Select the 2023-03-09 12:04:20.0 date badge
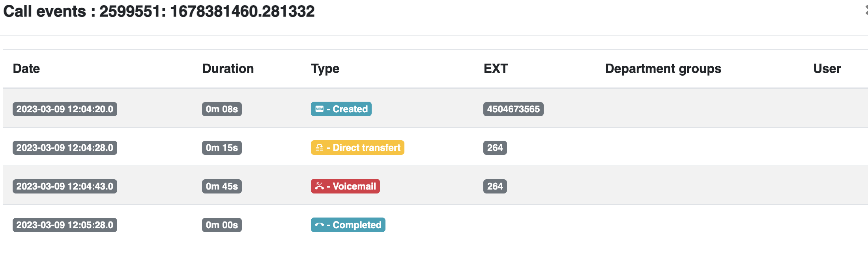 tap(65, 109)
